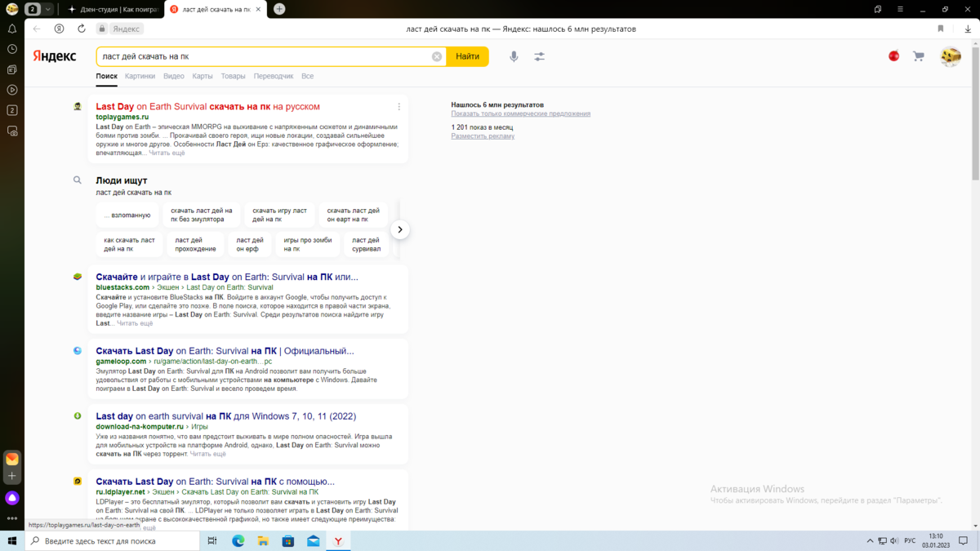Image resolution: width=980 pixels, height=551 pixels.
Task: Start voice search with microphone
Action: (514, 56)
